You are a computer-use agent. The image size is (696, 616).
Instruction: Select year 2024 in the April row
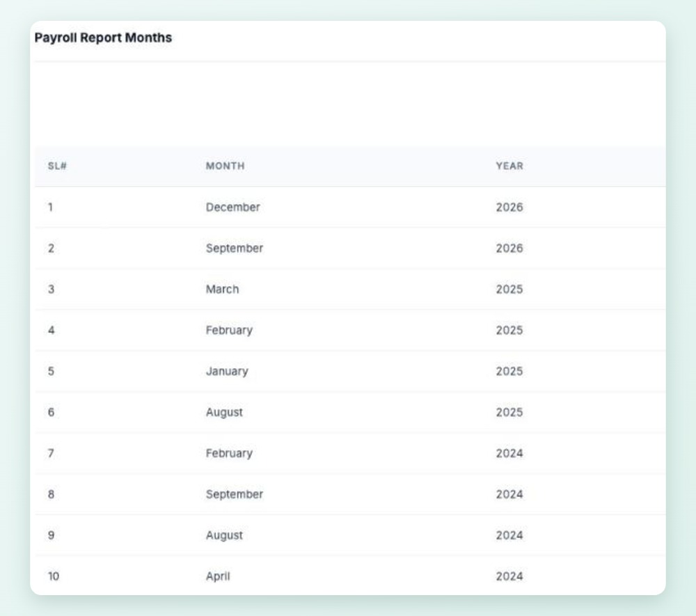[x=509, y=576]
